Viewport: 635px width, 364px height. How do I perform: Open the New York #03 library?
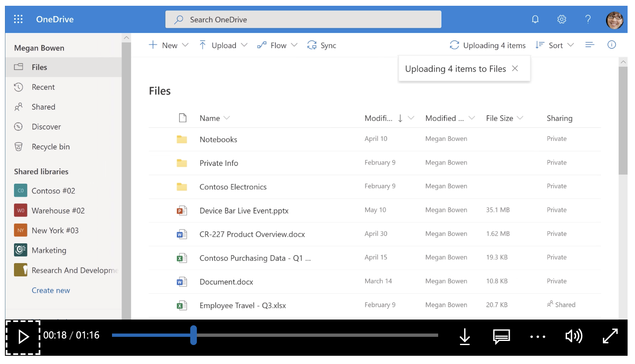(x=46, y=230)
